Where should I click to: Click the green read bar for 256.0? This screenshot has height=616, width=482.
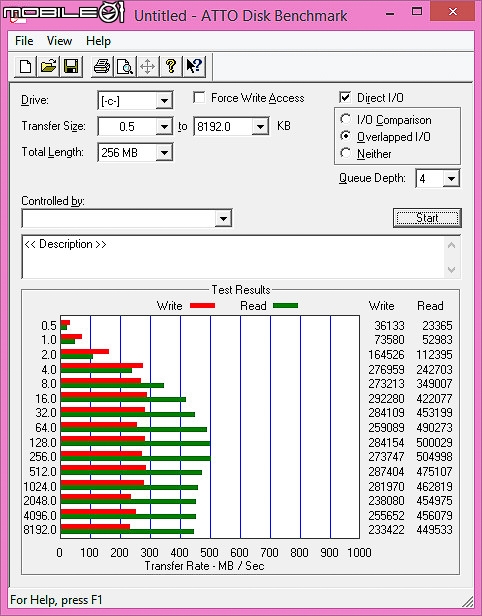(x=136, y=458)
